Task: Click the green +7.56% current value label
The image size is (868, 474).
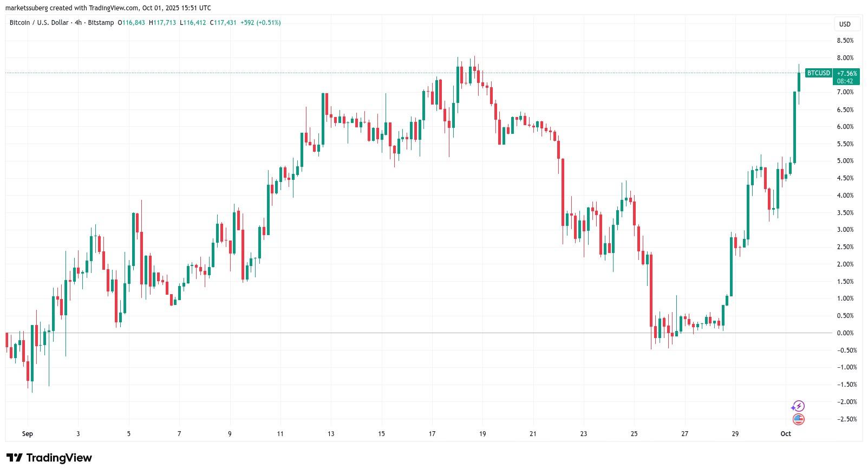Action: pos(846,73)
